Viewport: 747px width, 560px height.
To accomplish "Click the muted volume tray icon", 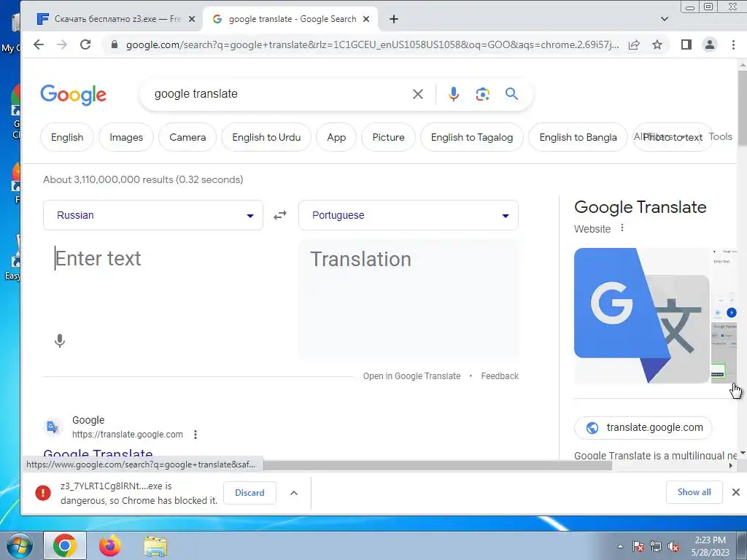I will pyautogui.click(x=673, y=547).
